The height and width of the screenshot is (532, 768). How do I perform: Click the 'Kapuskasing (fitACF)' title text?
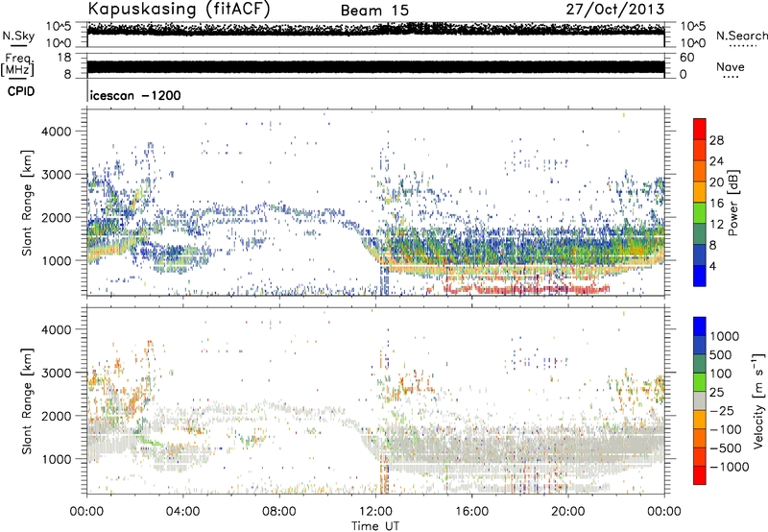pyautogui.click(x=179, y=10)
